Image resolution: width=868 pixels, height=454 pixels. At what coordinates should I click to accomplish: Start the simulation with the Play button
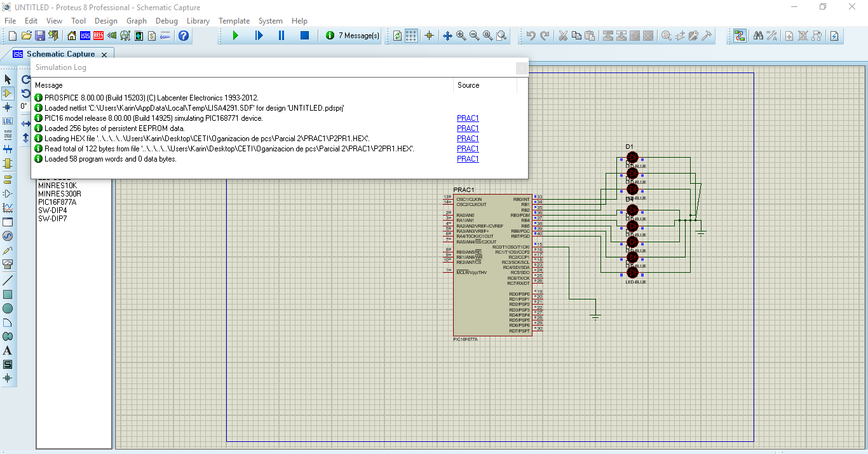(235, 36)
